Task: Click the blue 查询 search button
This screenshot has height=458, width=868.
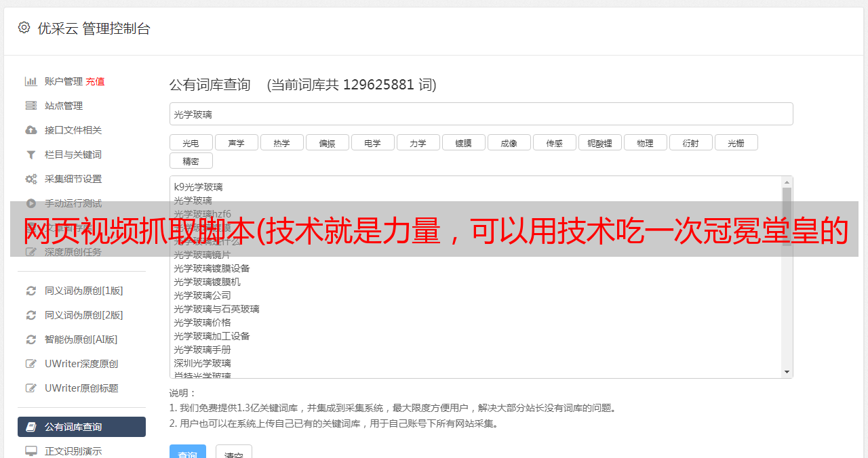Action: point(188,453)
